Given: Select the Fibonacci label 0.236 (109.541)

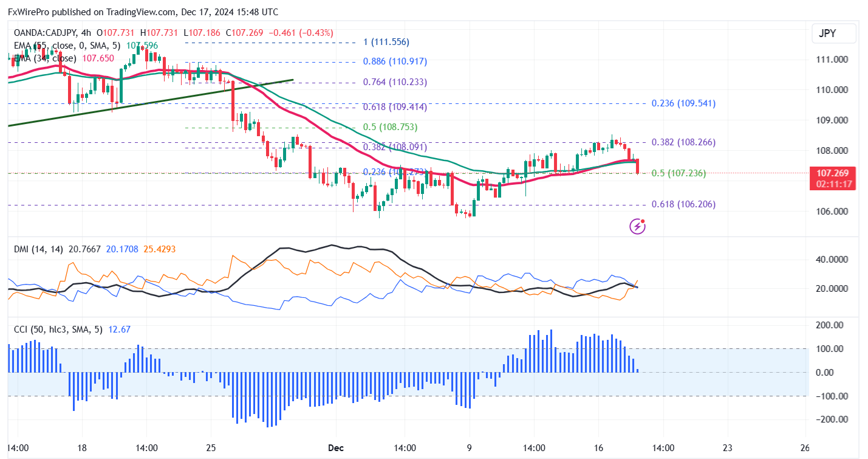Looking at the screenshot, I should click(x=683, y=103).
